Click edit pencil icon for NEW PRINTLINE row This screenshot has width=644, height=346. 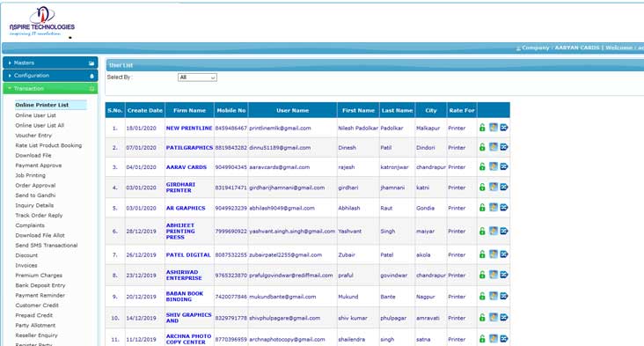click(494, 128)
